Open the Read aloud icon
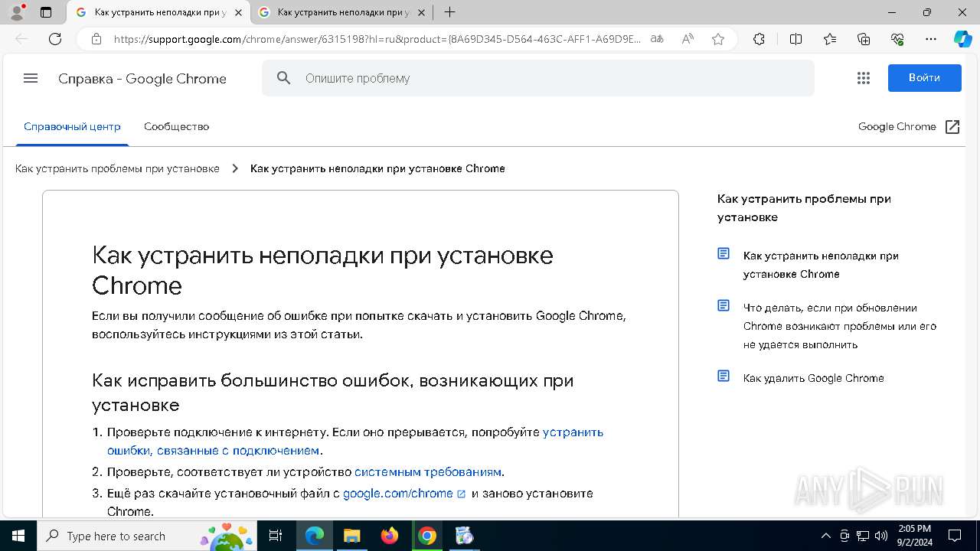Screen dimensions: 980x551 [688, 39]
